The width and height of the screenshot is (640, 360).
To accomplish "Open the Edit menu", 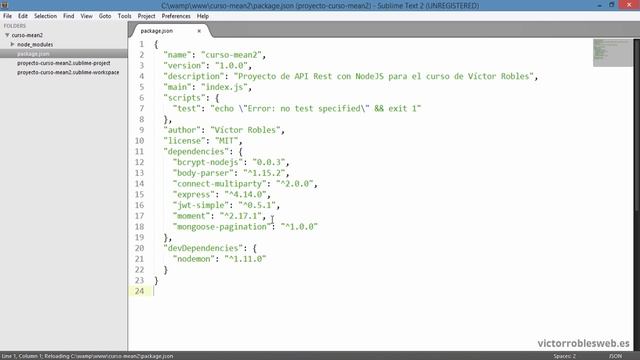I will coord(23,16).
